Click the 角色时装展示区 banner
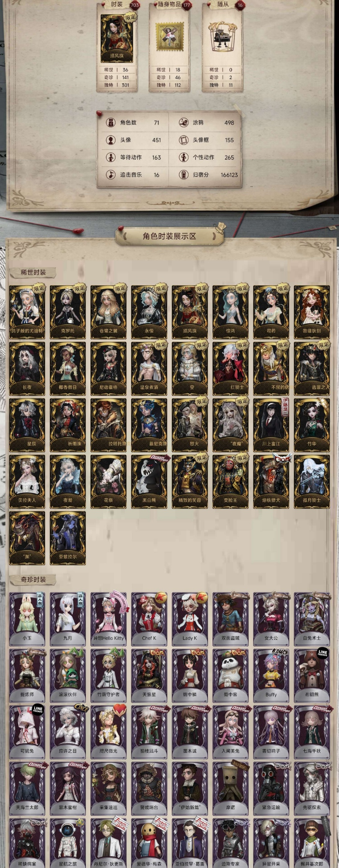 169,236
